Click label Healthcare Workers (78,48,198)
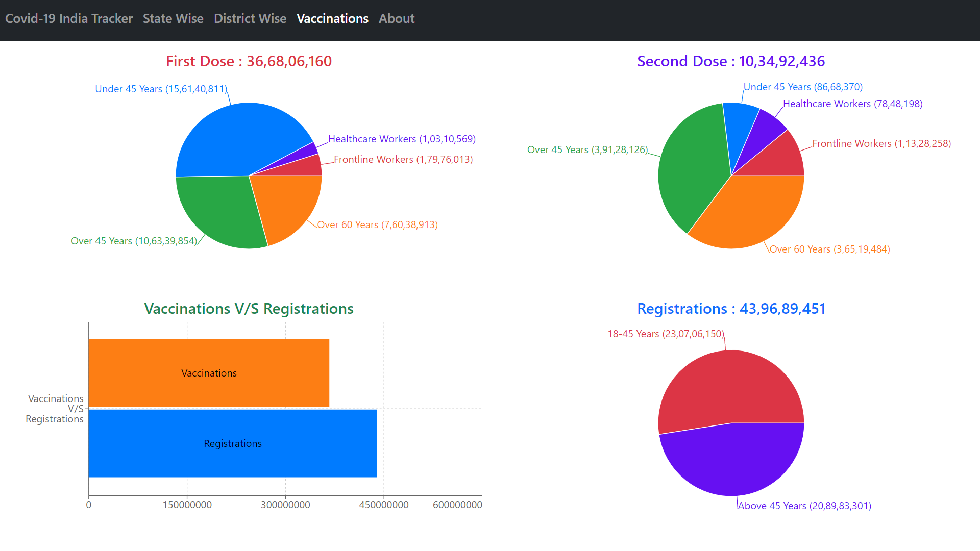This screenshot has height=551, width=980. tap(853, 104)
